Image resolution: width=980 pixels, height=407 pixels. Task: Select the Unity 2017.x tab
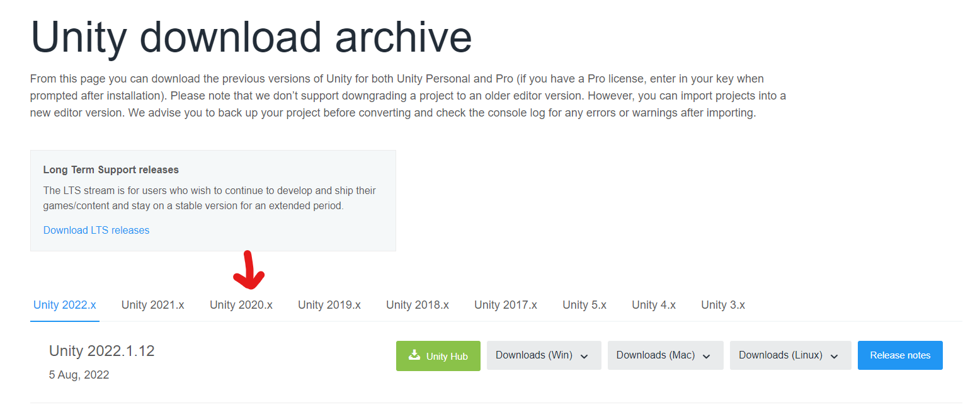click(506, 305)
